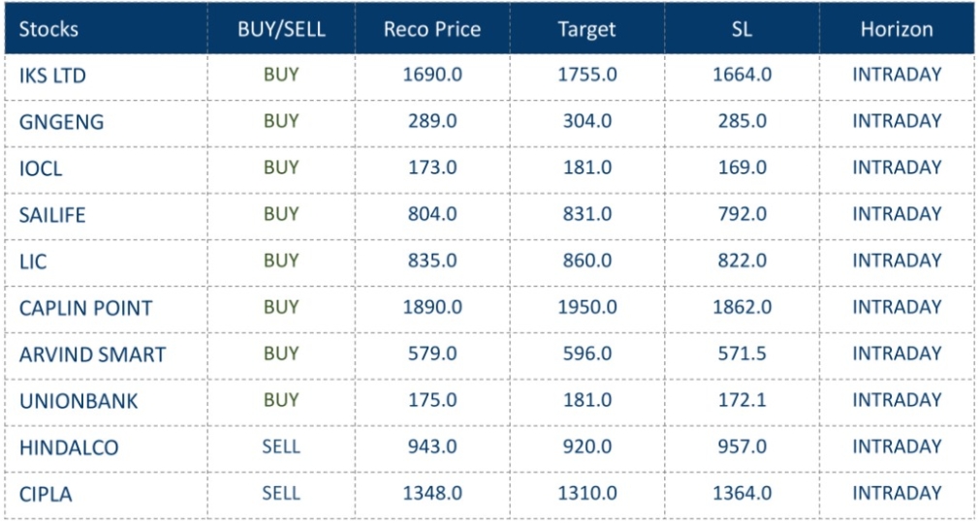980x523 pixels.
Task: Open the ARVIND SMART stock entry
Action: (92, 354)
